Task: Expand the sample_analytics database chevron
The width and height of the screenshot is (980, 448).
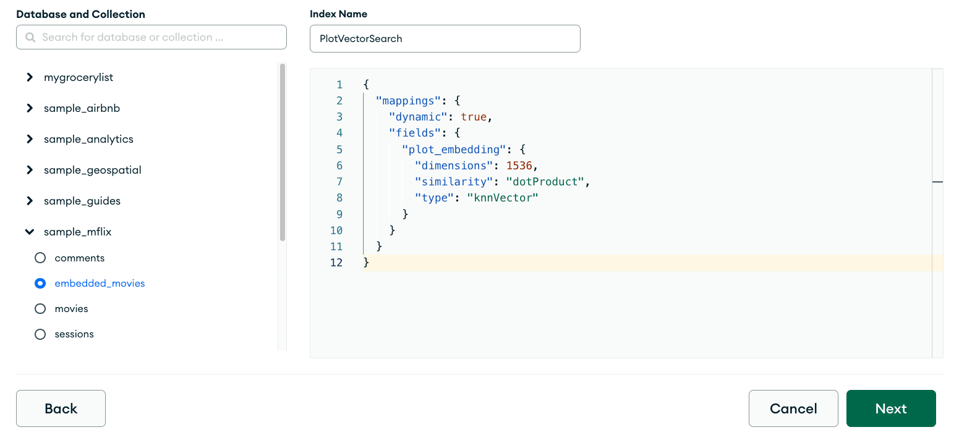Action: [30, 139]
